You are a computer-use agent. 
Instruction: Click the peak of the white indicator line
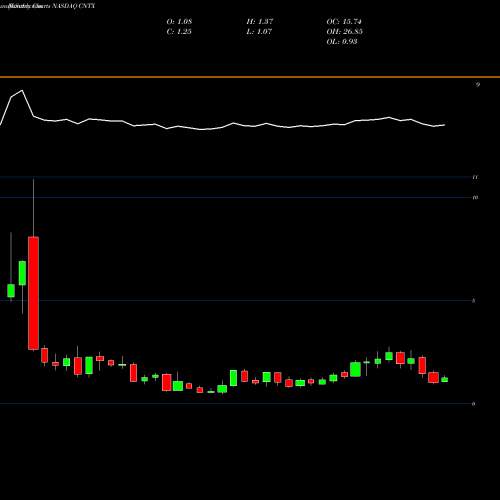pos(22,90)
